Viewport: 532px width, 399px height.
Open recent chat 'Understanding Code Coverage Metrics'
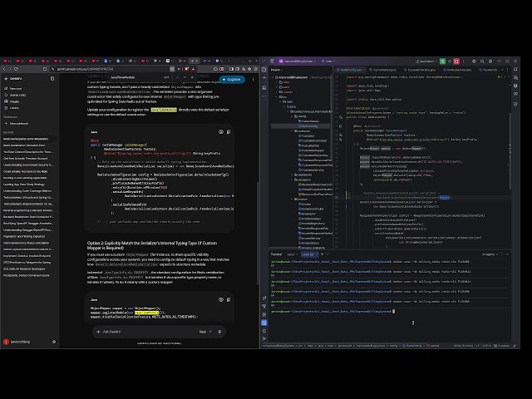(x=27, y=191)
